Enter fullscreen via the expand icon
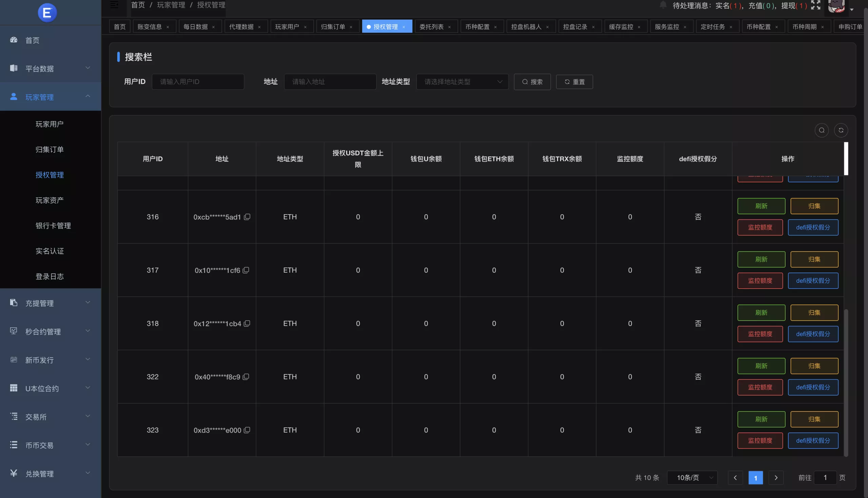868x498 pixels. coord(815,5)
